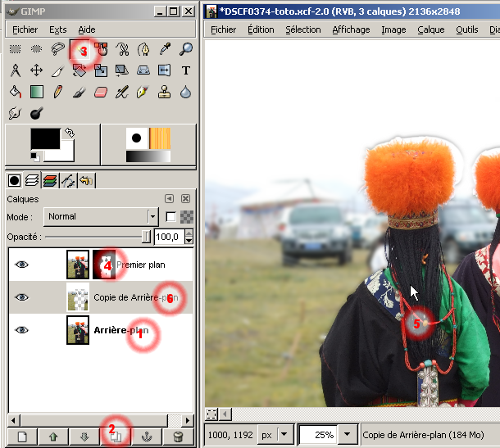Switch to the Undo History tab
500x448 pixels.
coord(86,181)
